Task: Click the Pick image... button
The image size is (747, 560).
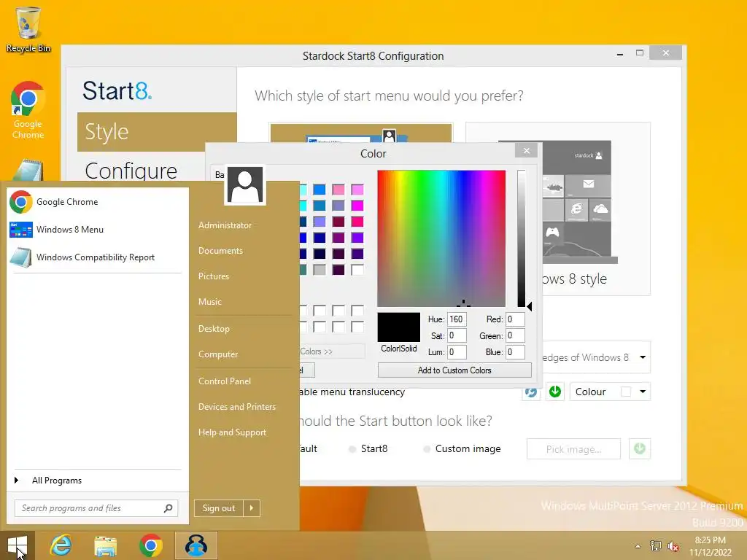Action: (573, 449)
